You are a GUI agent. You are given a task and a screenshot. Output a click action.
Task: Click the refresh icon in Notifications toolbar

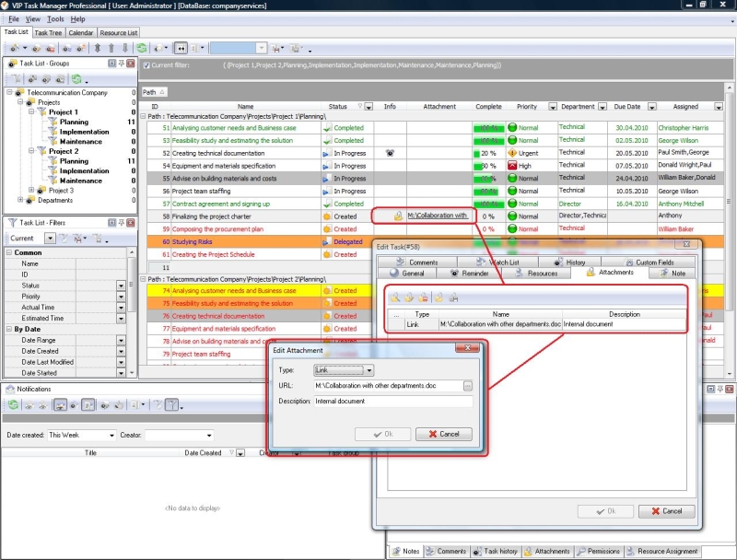click(12, 404)
